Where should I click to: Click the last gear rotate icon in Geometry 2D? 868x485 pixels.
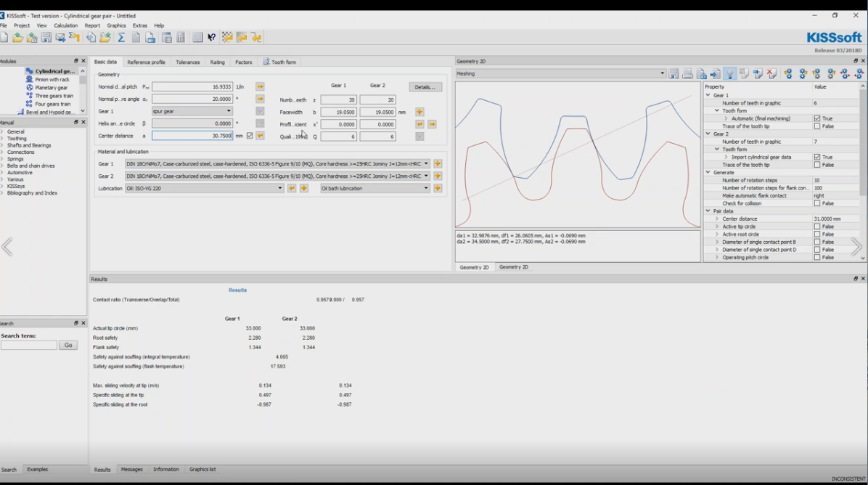(859, 73)
